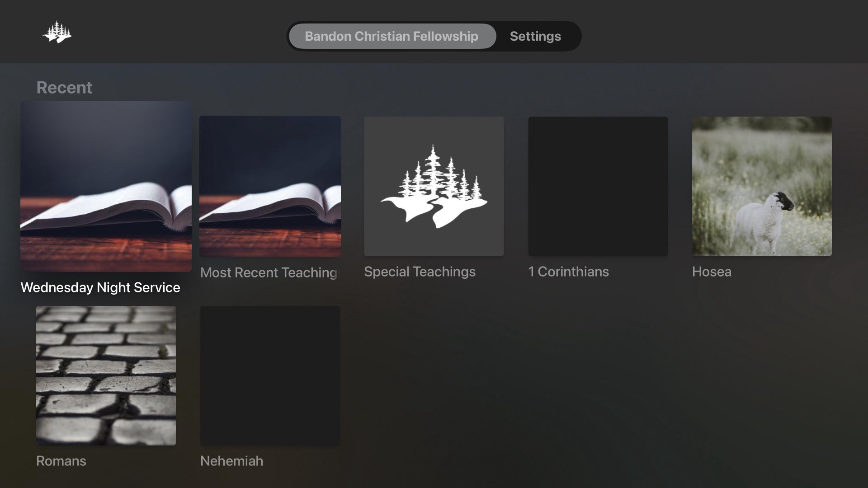The width and height of the screenshot is (868, 488).
Task: Open the blank 1 Corinthians tile
Action: (x=598, y=186)
